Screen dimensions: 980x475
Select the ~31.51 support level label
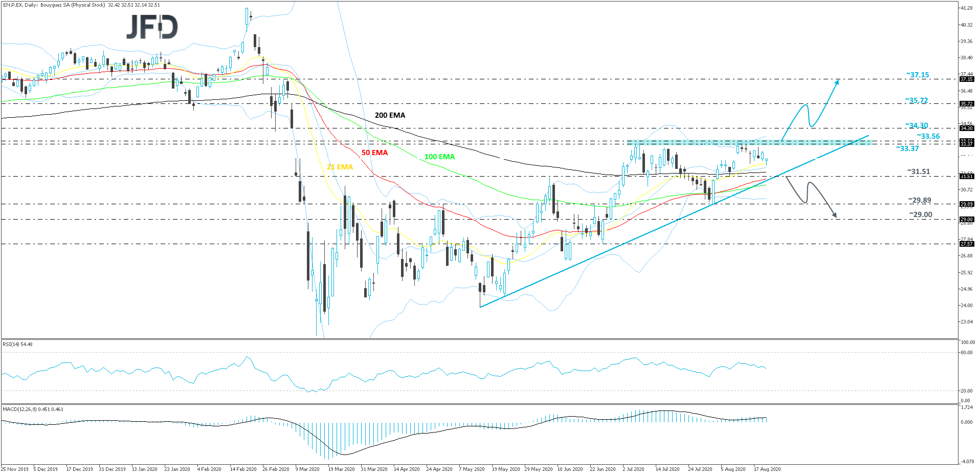(919, 171)
